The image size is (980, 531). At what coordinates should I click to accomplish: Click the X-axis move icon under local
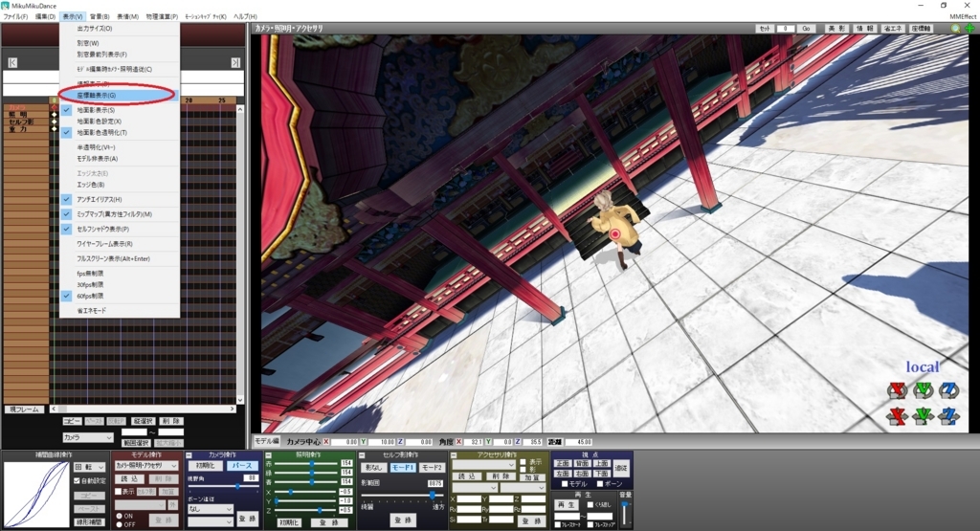[897, 390]
